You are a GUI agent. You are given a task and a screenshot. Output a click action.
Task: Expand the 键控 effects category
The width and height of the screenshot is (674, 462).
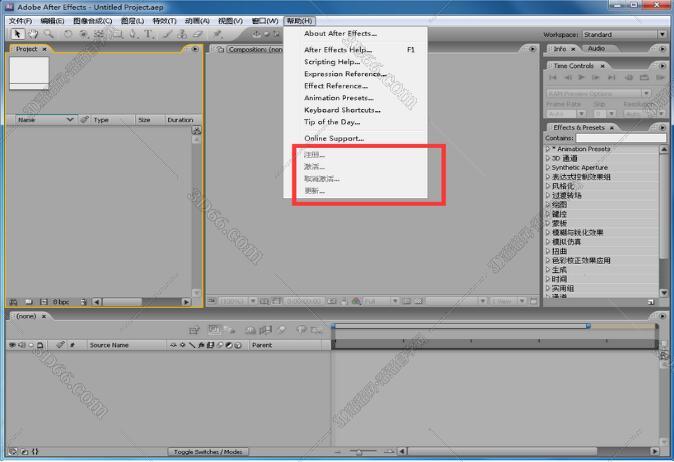coord(548,214)
